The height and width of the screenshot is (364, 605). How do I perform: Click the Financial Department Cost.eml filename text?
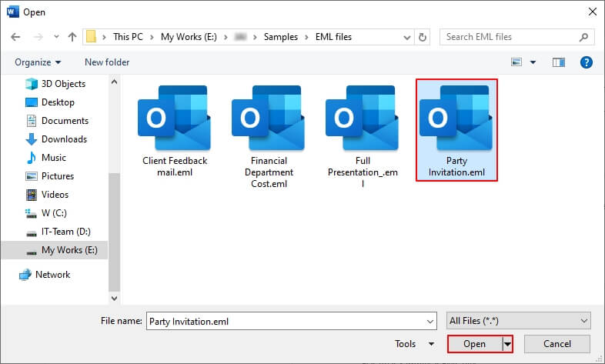[x=269, y=172]
